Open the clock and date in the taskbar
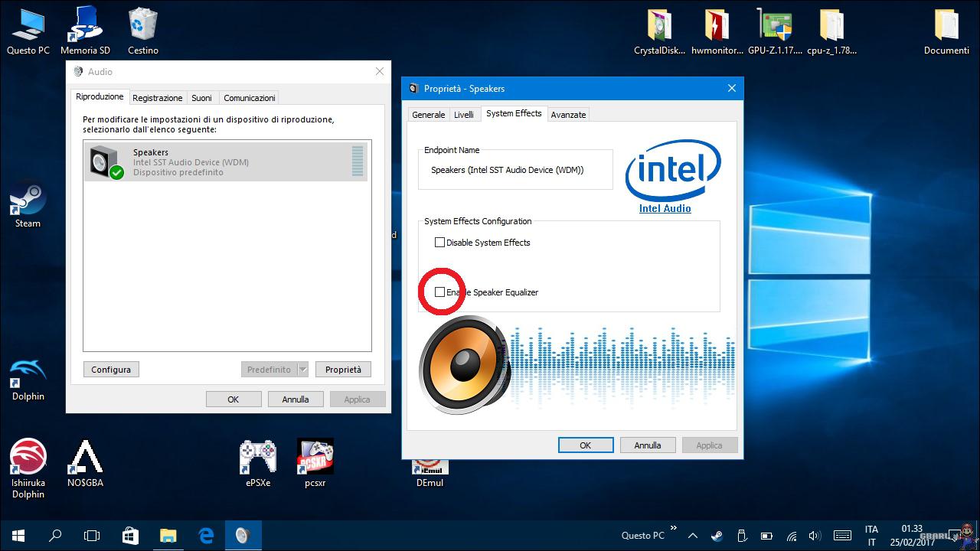Screen dimensions: 980x551 pyautogui.click(x=912, y=536)
